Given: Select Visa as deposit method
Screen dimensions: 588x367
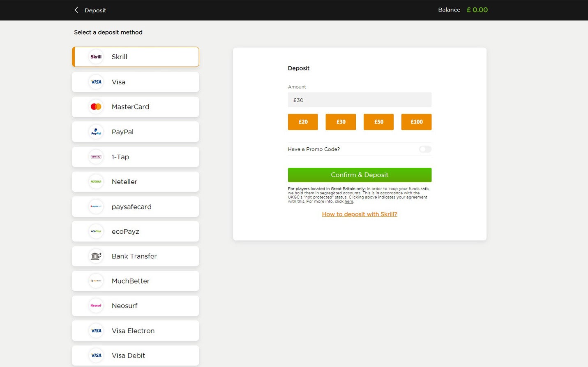Looking at the screenshot, I should coord(136,82).
